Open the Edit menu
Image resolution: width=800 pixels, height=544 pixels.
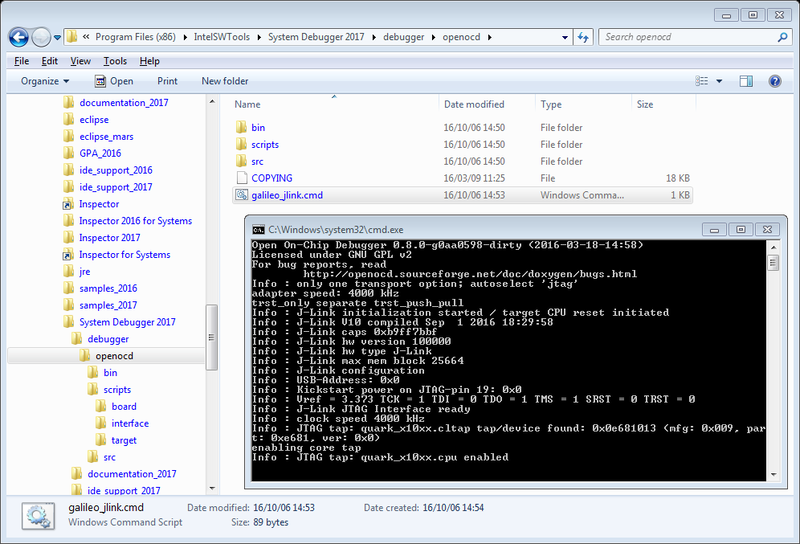[x=49, y=61]
